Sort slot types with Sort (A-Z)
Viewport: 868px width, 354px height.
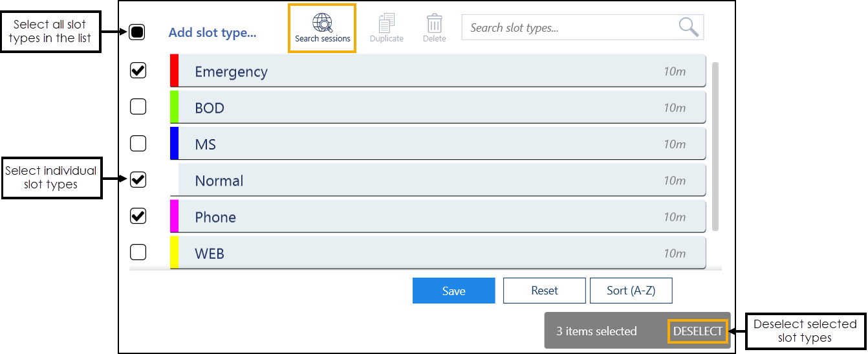(631, 291)
